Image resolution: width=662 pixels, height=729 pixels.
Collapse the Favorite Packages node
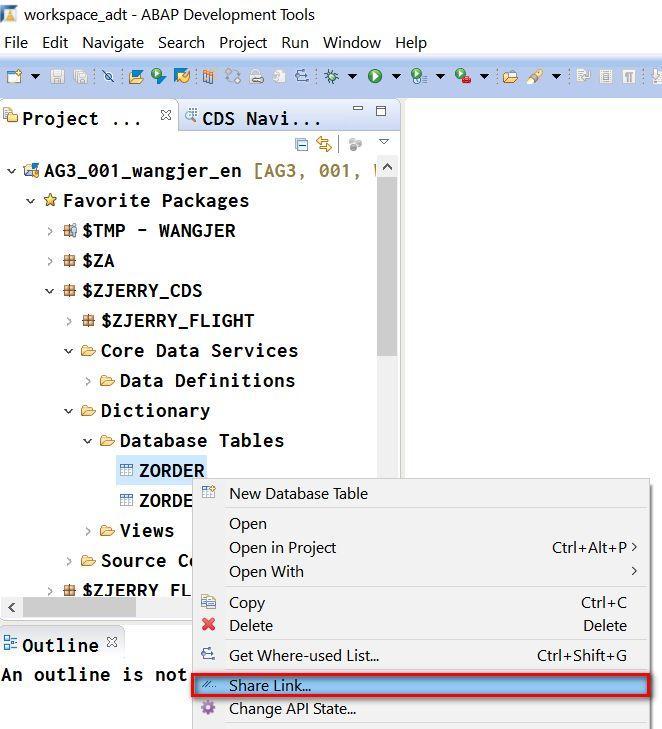tap(31, 201)
